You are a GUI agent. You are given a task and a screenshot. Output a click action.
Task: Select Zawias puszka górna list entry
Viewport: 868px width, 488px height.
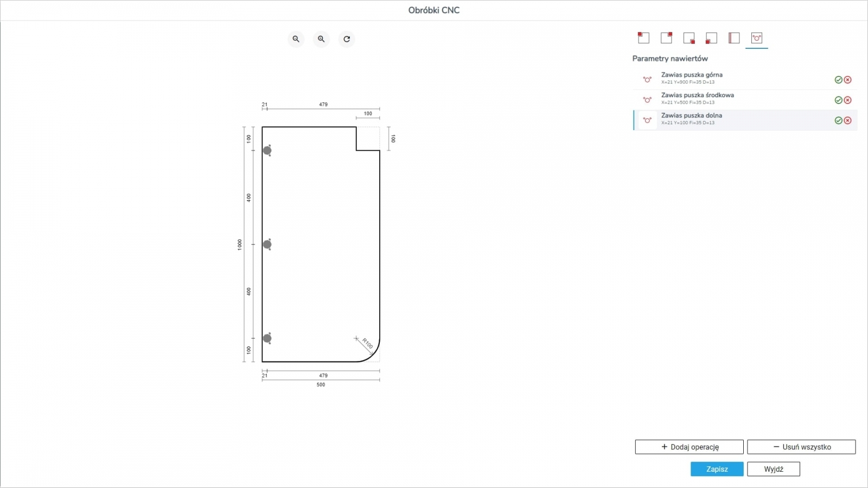pyautogui.click(x=705, y=79)
